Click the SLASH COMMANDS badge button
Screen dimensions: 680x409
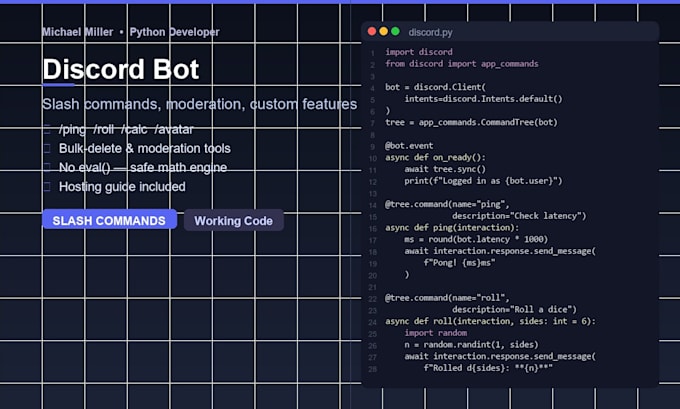(109, 220)
